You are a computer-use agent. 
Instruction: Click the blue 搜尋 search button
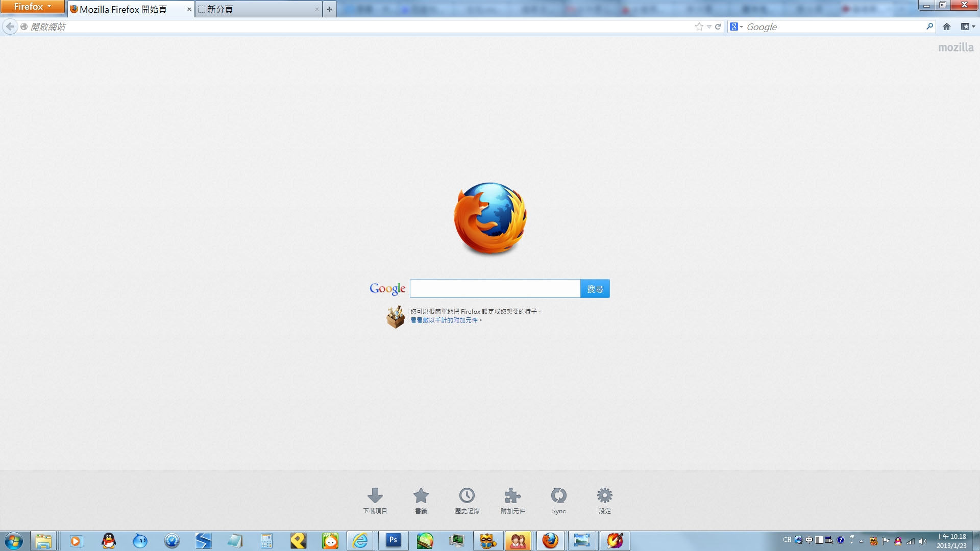pyautogui.click(x=595, y=289)
